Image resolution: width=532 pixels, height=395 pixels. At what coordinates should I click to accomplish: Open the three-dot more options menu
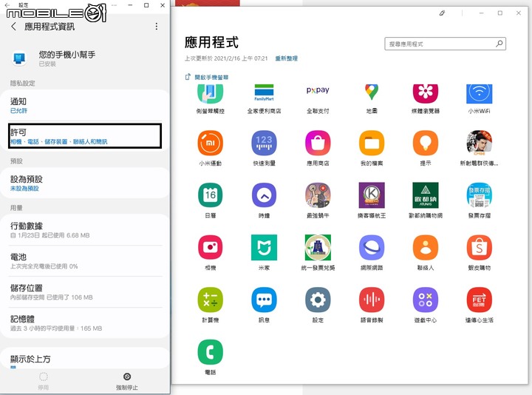click(157, 27)
